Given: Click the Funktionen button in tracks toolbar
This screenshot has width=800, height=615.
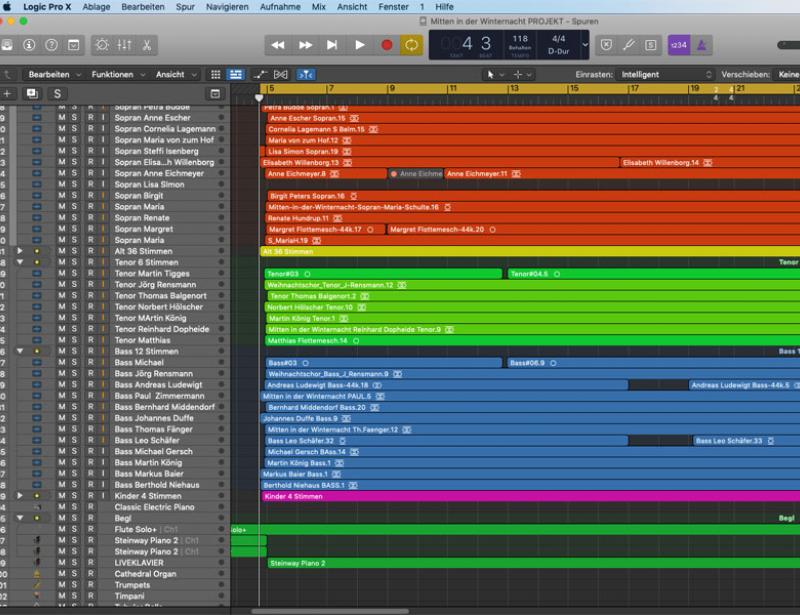Looking at the screenshot, I should click(112, 74).
